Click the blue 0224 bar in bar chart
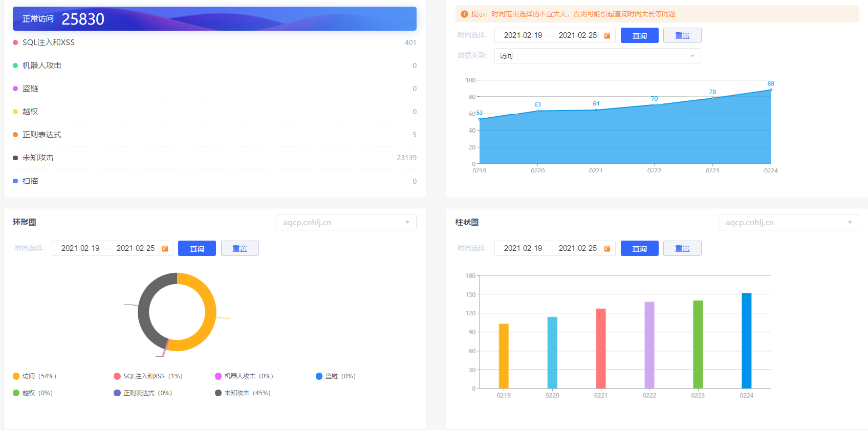868x430 pixels. [x=746, y=340]
